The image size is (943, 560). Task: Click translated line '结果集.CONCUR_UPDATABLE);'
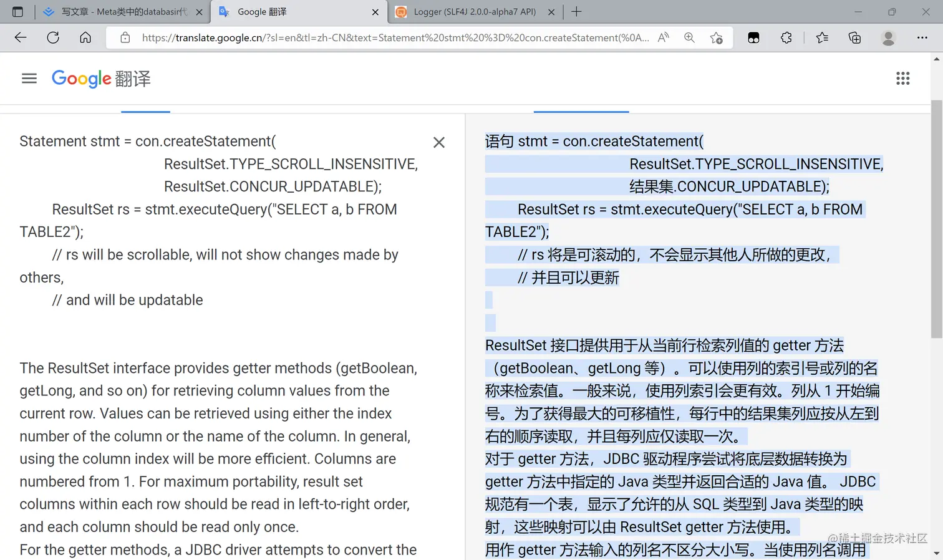(x=729, y=186)
